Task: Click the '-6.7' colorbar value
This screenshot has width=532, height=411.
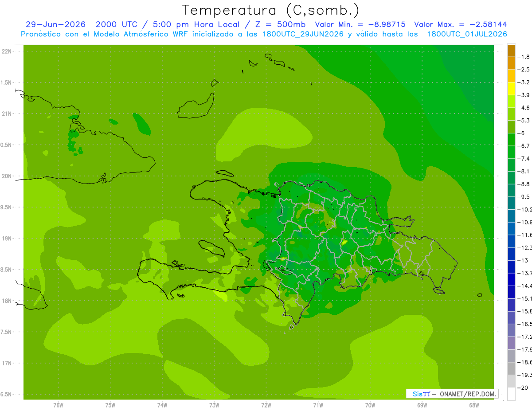Action: (x=524, y=145)
